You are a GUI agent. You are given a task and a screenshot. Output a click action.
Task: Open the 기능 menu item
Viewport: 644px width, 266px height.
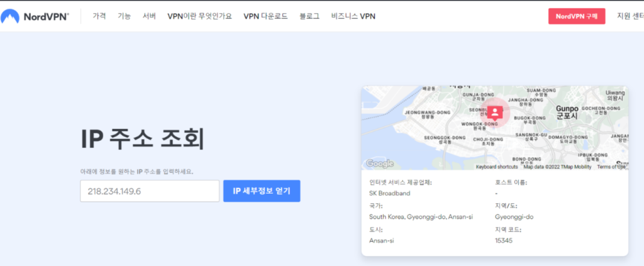coord(124,16)
